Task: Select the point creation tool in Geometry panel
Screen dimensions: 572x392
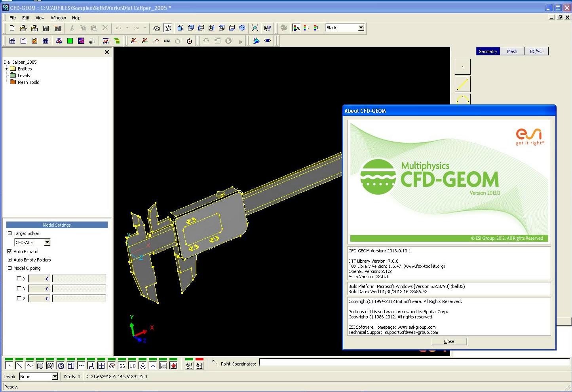Action: coord(462,67)
